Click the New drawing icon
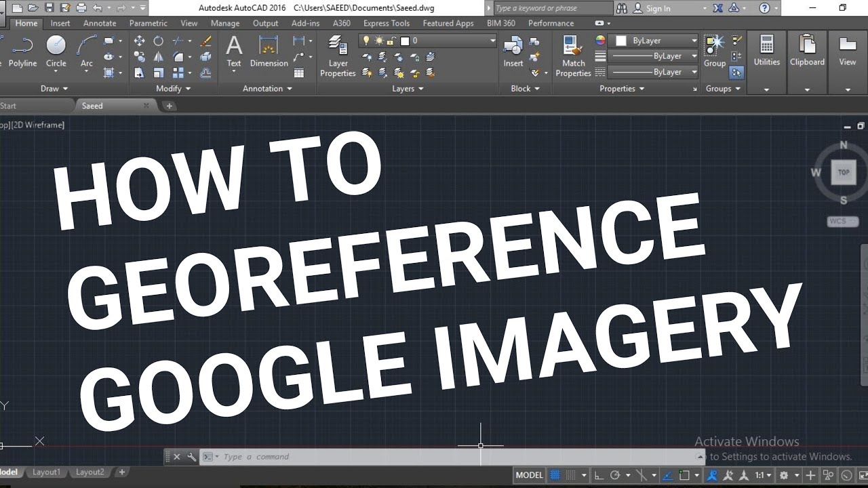 pyautogui.click(x=17, y=8)
